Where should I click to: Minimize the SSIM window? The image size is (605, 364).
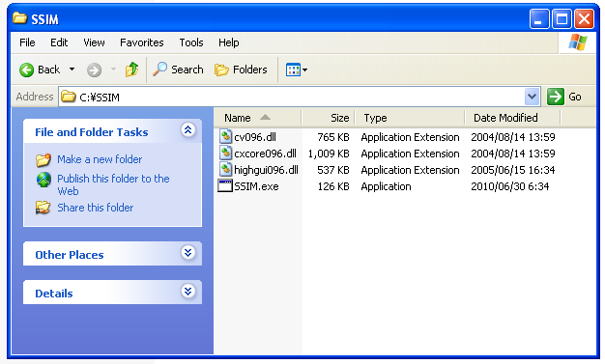click(x=539, y=19)
